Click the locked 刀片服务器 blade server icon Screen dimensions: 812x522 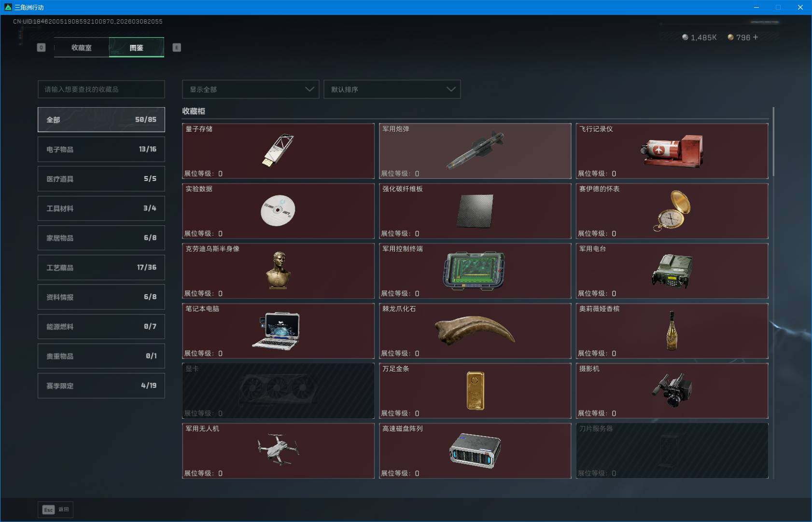pos(669,451)
